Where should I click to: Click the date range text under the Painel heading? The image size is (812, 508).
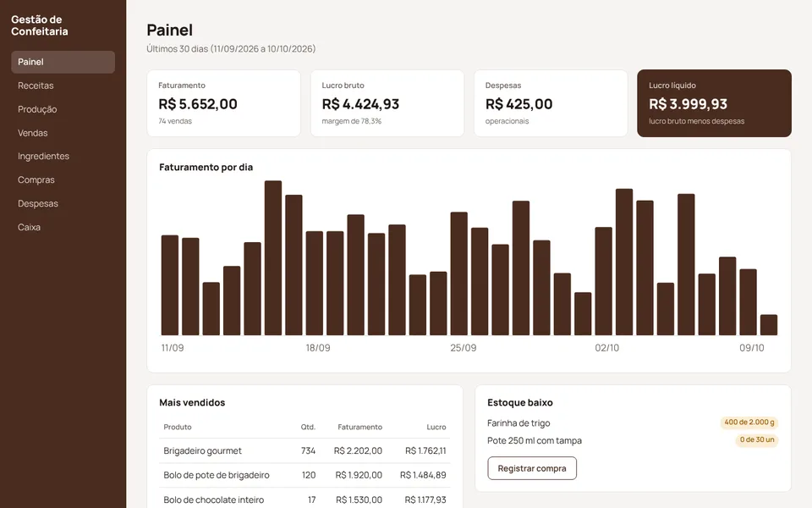click(x=231, y=49)
